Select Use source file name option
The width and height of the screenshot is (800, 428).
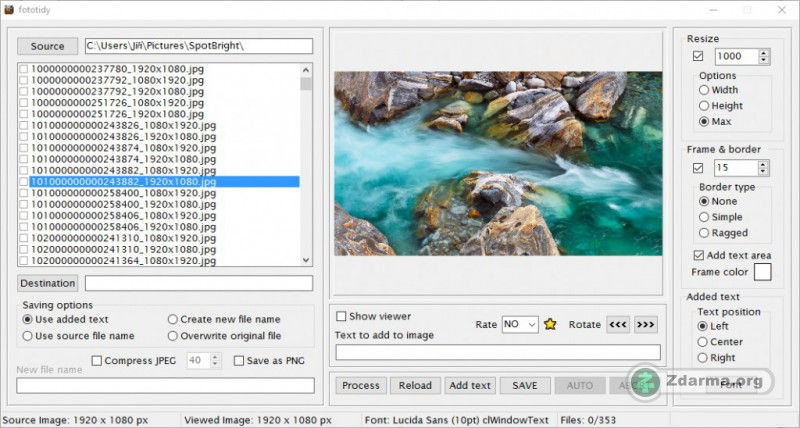(28, 336)
